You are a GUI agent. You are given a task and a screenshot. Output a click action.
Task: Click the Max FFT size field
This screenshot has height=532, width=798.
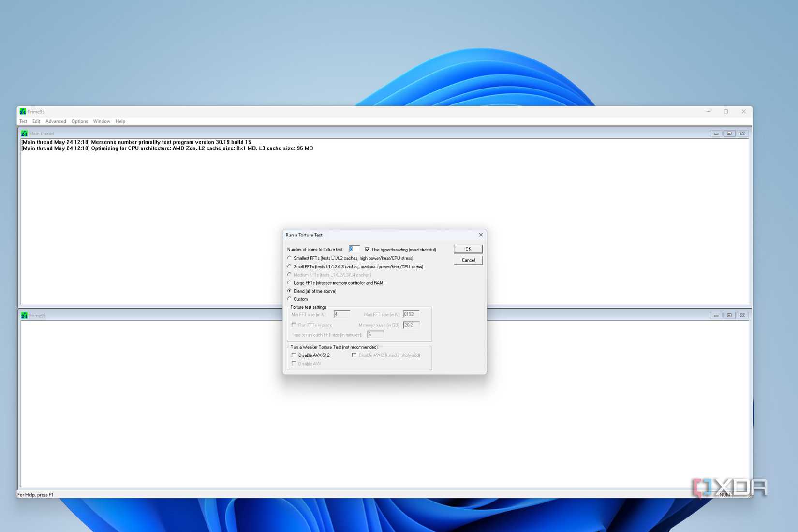pos(411,314)
